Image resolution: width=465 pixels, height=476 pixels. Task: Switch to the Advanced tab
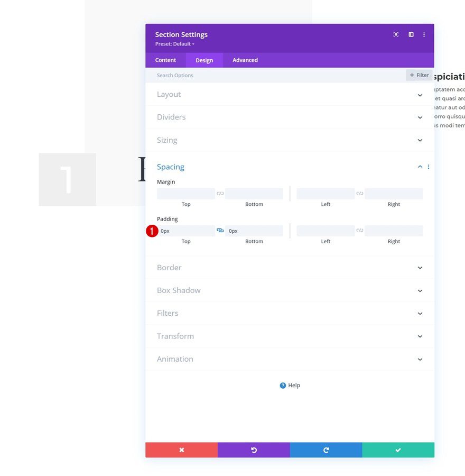(x=245, y=60)
